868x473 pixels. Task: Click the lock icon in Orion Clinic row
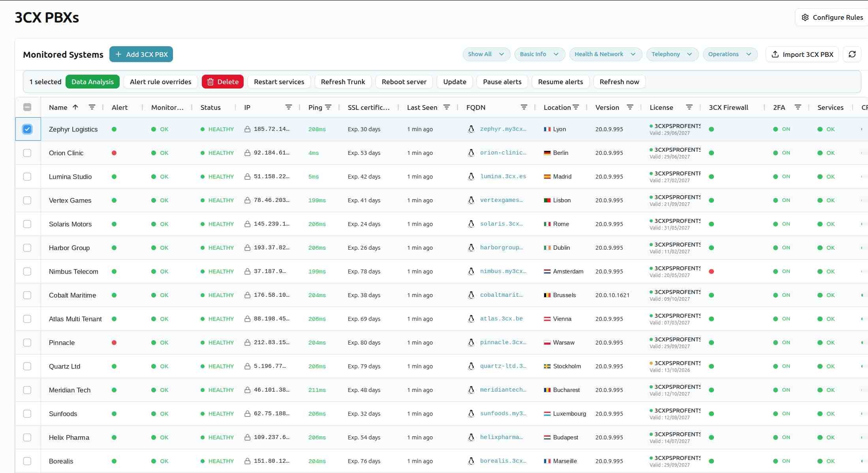tap(247, 153)
